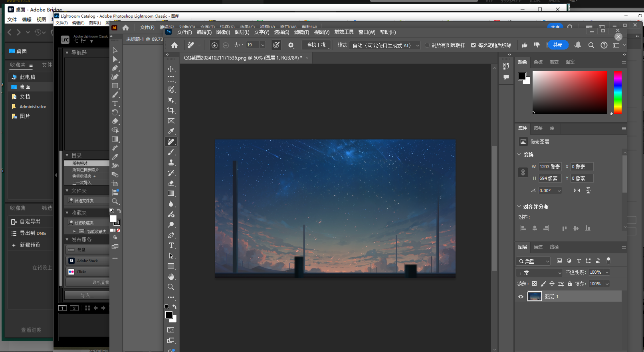Select the Dodge tool
This screenshot has height=352, width=644.
(x=171, y=225)
